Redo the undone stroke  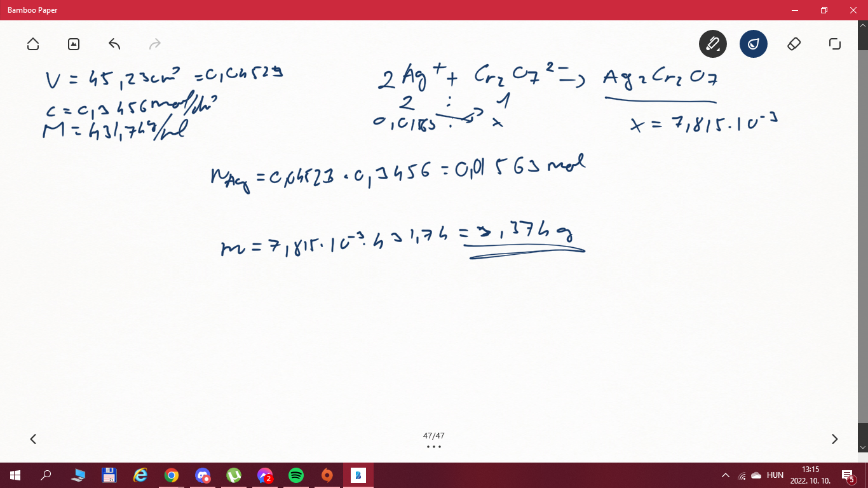pyautogui.click(x=155, y=44)
